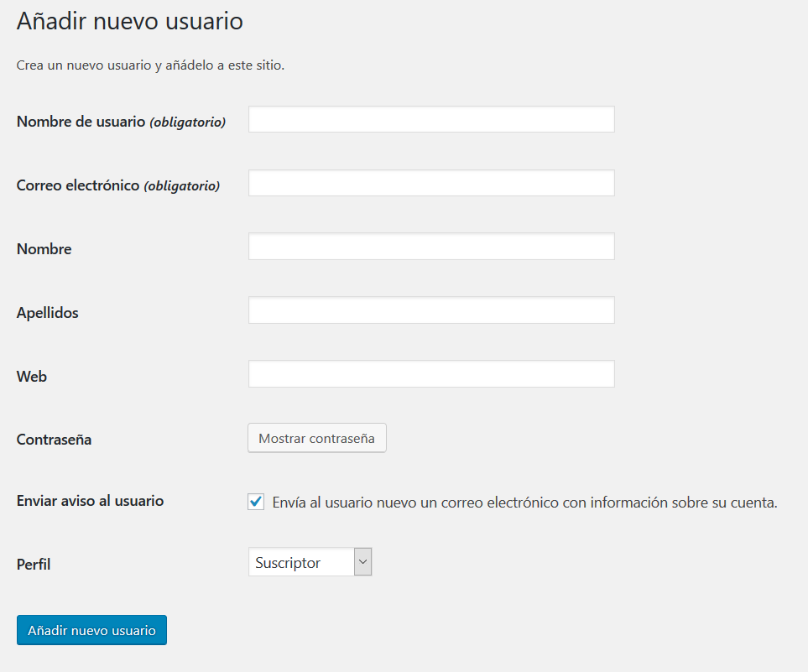Click into the Web input field
The image size is (808, 672).
point(431,374)
